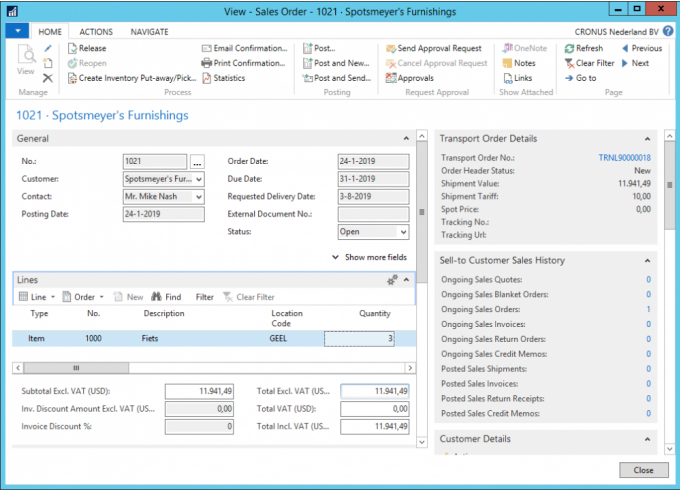Switch to the NAVIGATE ribbon tab

tap(149, 32)
